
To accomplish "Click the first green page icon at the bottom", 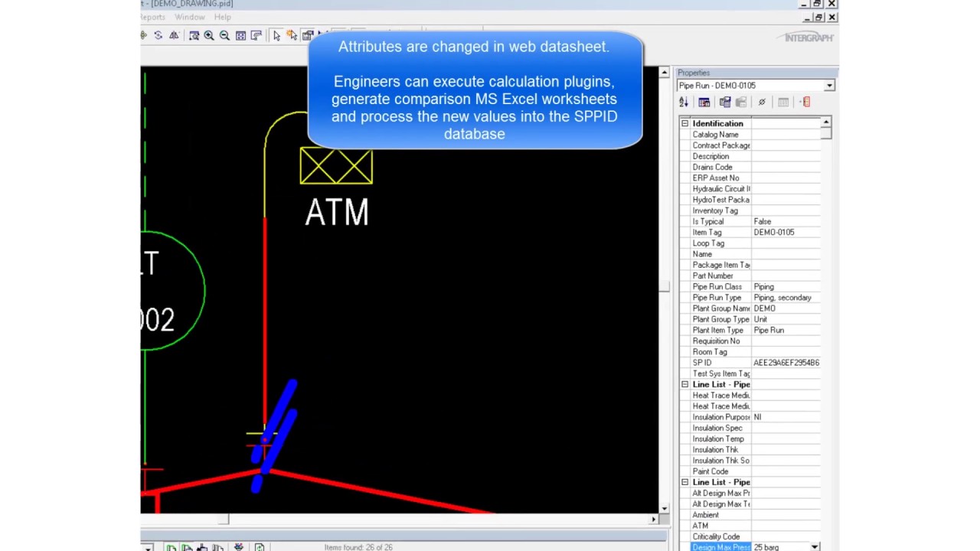I will [171, 547].
